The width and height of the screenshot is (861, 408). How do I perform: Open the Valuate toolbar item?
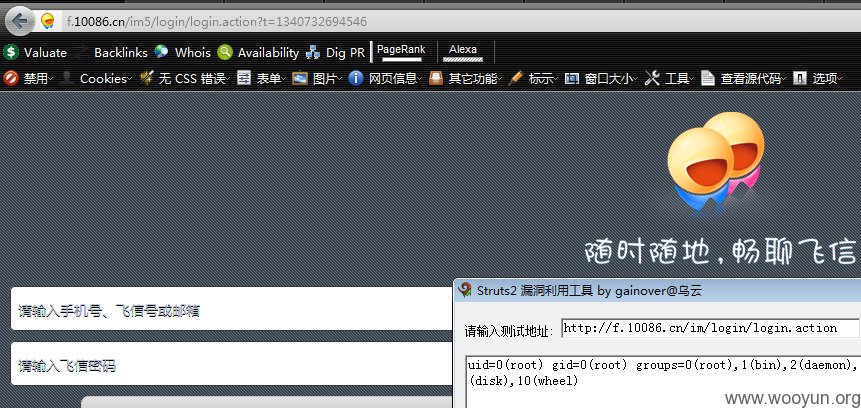pyautogui.click(x=45, y=53)
